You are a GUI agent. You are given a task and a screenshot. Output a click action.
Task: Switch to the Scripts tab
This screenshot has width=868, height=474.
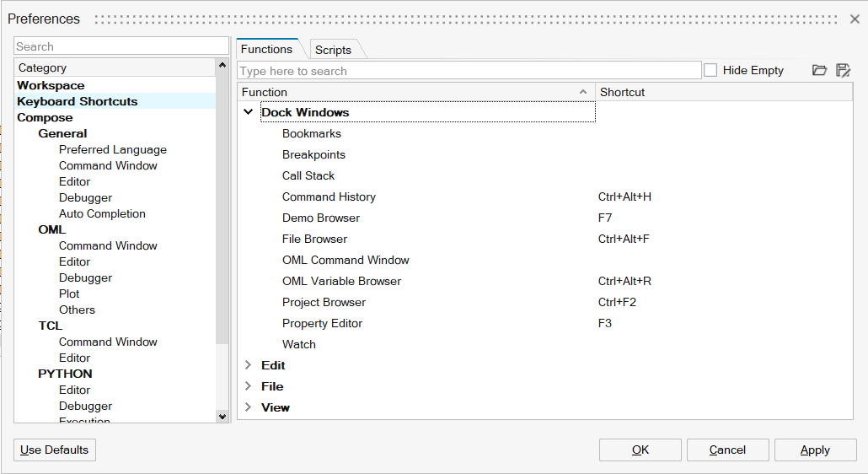[333, 50]
